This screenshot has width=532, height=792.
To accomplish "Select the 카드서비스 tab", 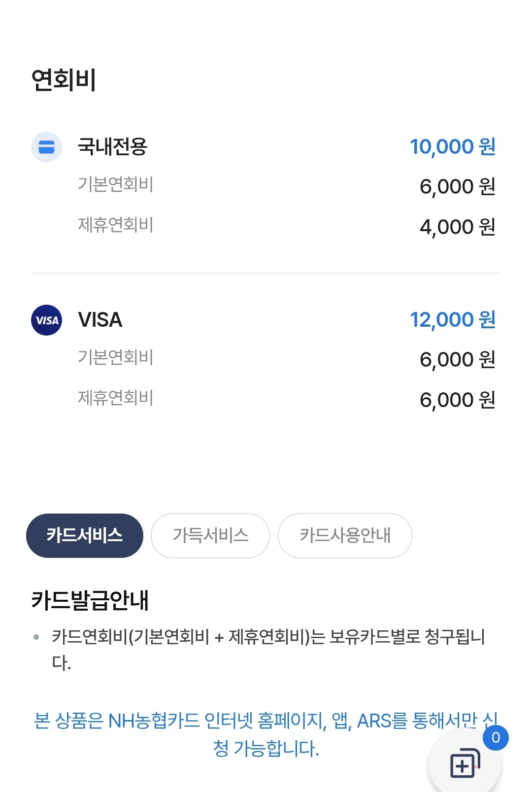I will pos(85,536).
